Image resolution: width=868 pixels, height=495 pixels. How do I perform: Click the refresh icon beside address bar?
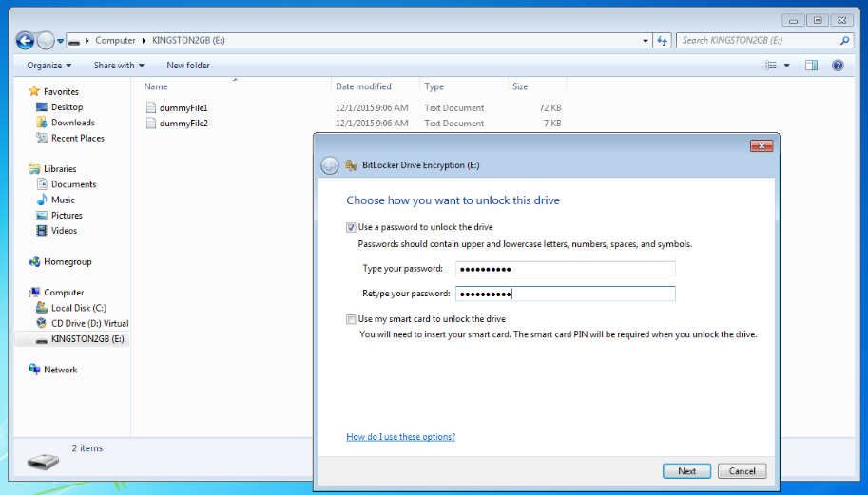[662, 40]
